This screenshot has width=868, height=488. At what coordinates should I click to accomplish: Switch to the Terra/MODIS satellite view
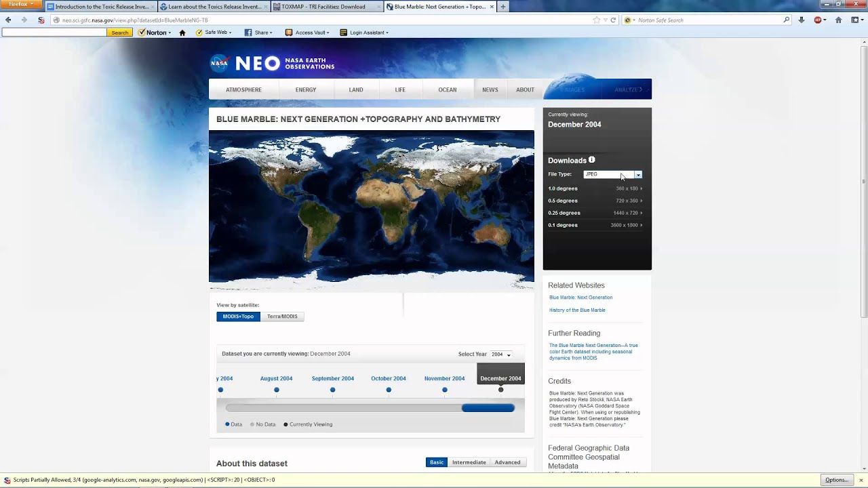point(282,317)
